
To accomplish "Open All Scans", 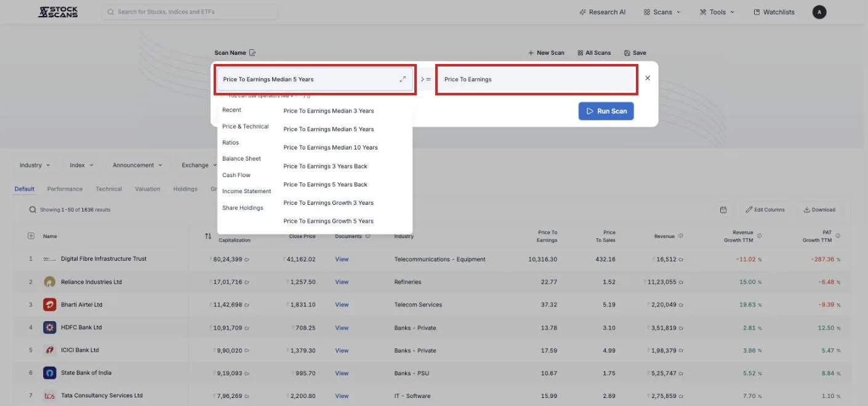I will pyautogui.click(x=594, y=53).
